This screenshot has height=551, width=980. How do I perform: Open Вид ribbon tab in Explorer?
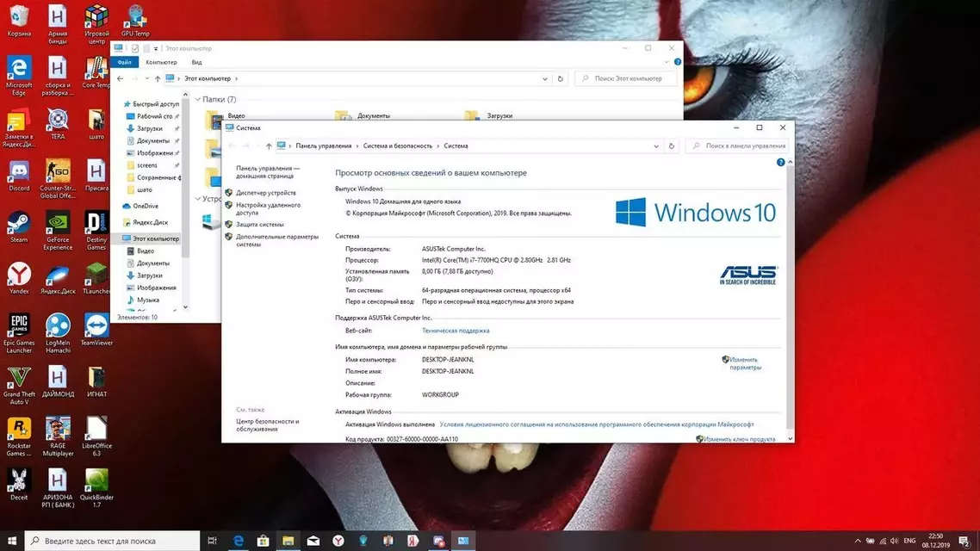tap(197, 63)
